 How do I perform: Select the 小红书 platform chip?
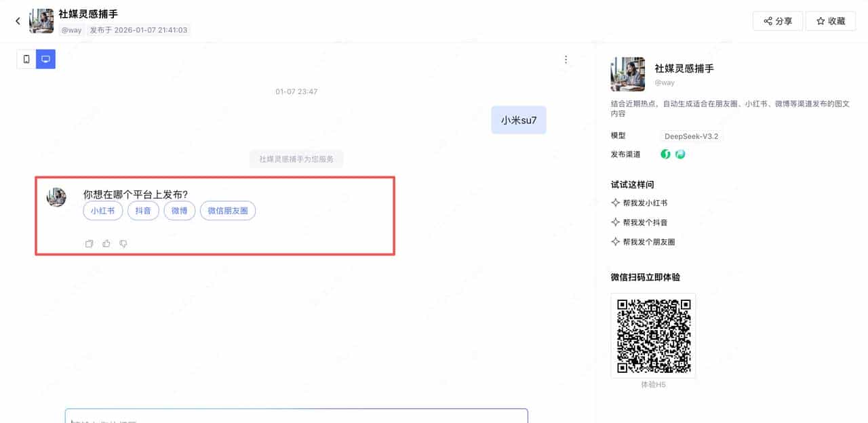tap(102, 211)
